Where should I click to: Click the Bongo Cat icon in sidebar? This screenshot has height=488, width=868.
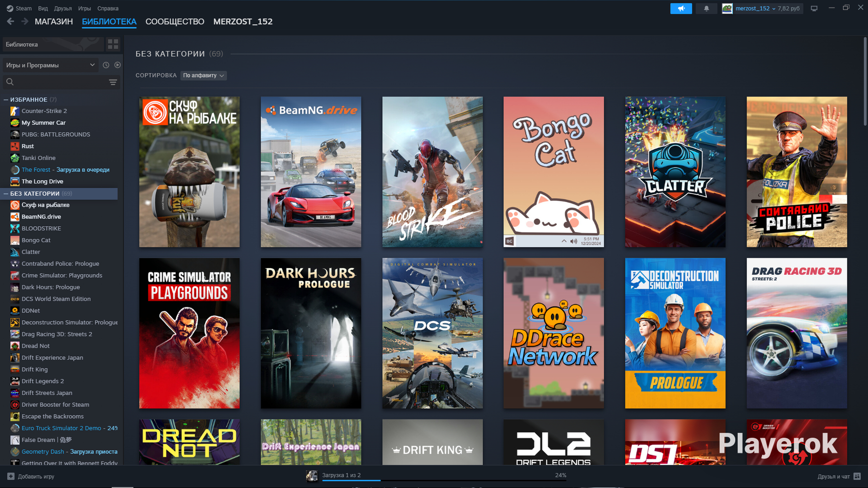pyautogui.click(x=15, y=240)
